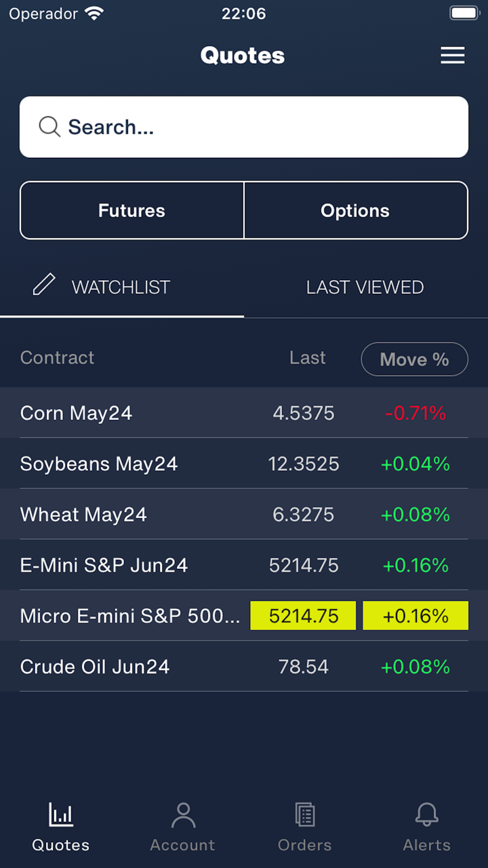Viewport: 488px width, 868px height.
Task: Select the LAST VIEWED tab
Action: point(365,288)
